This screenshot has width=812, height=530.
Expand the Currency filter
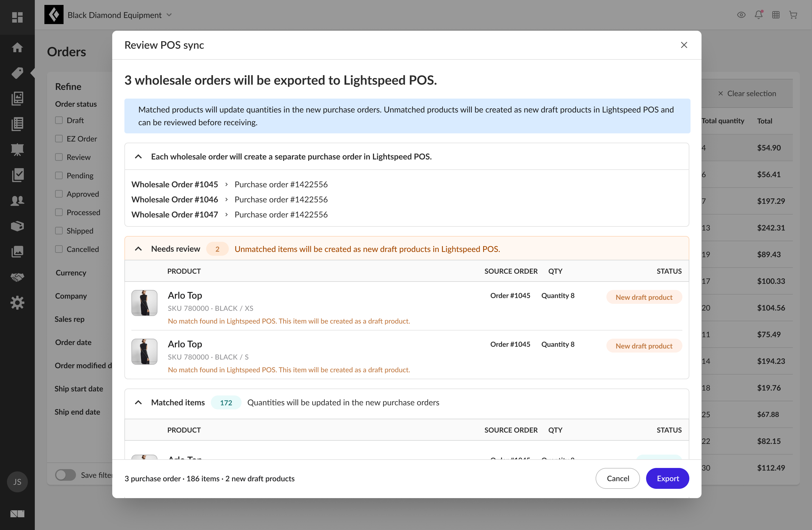[71, 273]
